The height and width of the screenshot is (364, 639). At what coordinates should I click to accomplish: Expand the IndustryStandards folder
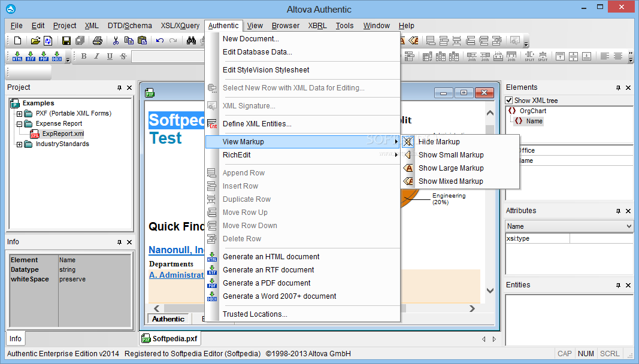(x=19, y=144)
